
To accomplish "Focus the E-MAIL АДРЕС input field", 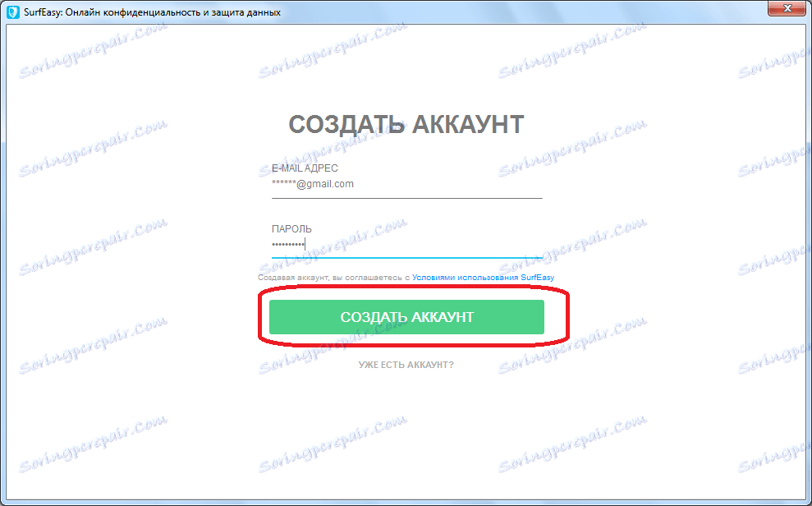I will (x=407, y=184).
